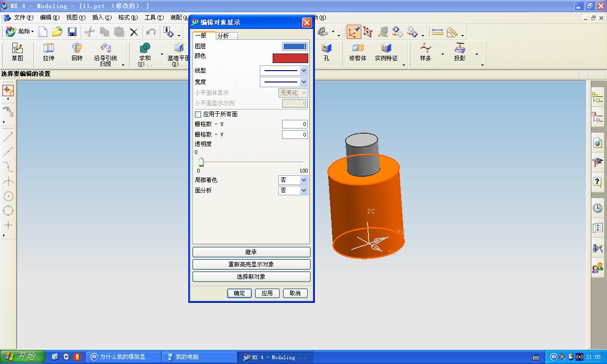The height and width of the screenshot is (364, 607).
Task: Click the 继承 inherit button
Action: (251, 252)
